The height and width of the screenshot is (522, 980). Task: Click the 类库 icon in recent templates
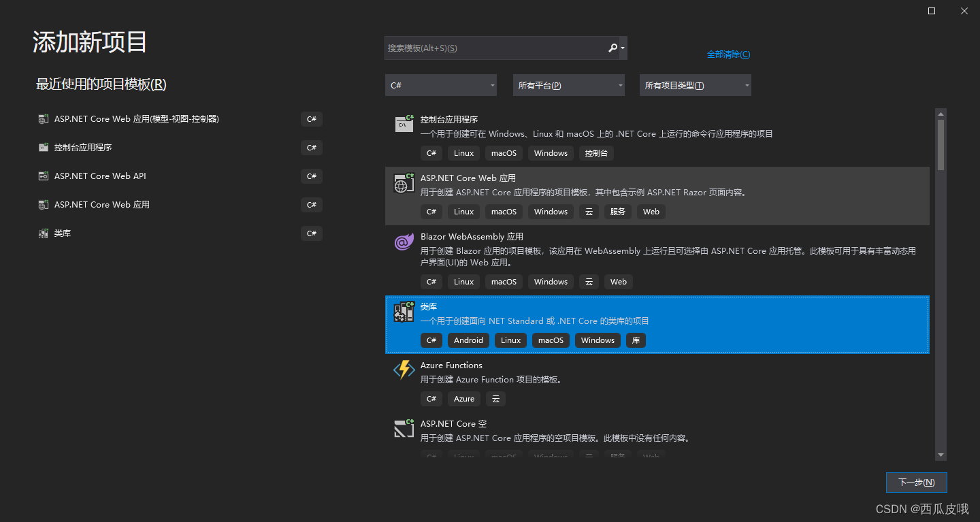pyautogui.click(x=42, y=233)
